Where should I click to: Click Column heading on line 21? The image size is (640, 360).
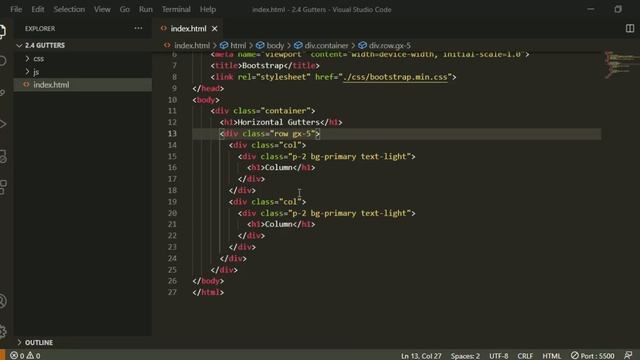[x=278, y=224]
